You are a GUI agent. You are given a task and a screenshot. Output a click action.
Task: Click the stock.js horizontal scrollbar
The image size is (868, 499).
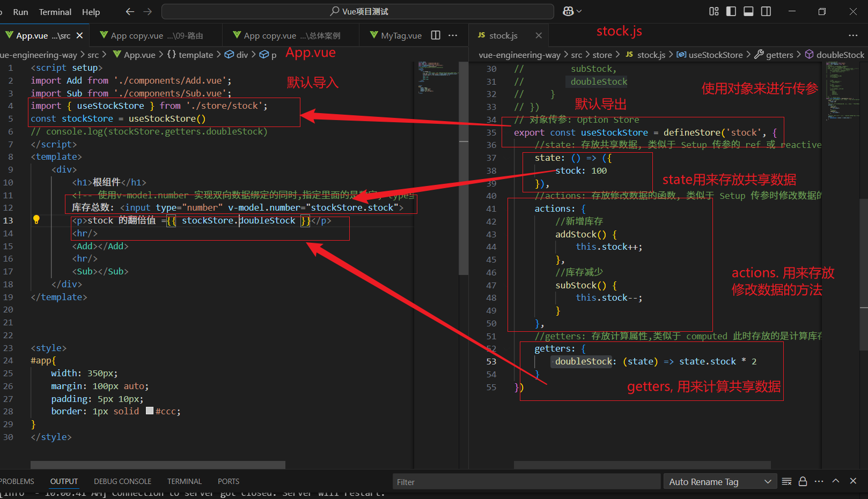click(x=642, y=465)
